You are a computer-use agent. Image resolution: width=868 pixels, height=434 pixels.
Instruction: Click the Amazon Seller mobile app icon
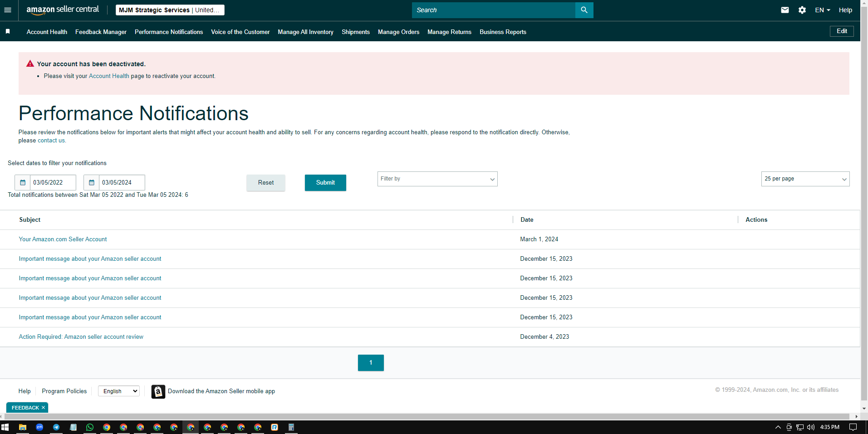click(x=158, y=391)
